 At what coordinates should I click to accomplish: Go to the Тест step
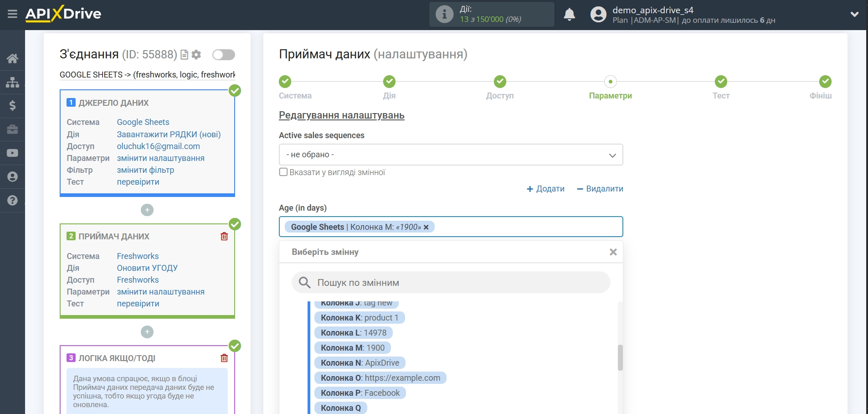720,82
